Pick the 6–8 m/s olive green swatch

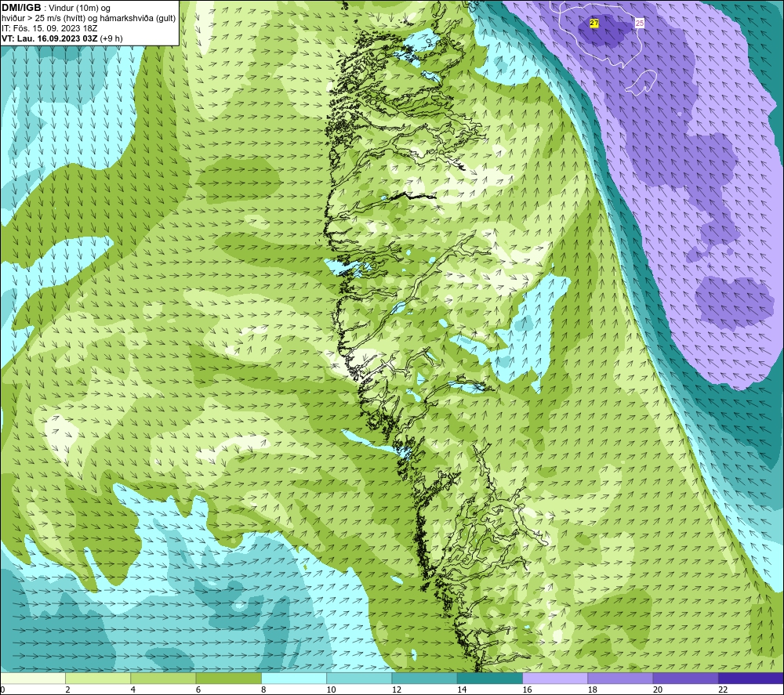(x=228, y=679)
